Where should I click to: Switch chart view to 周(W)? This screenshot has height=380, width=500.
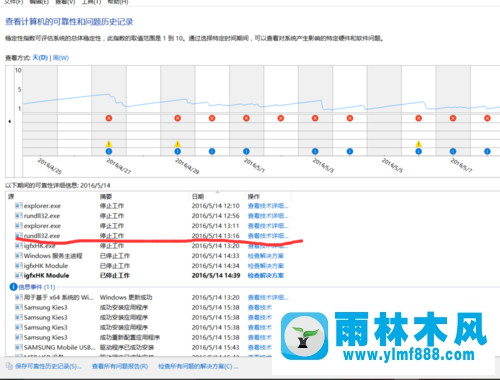tap(61, 58)
